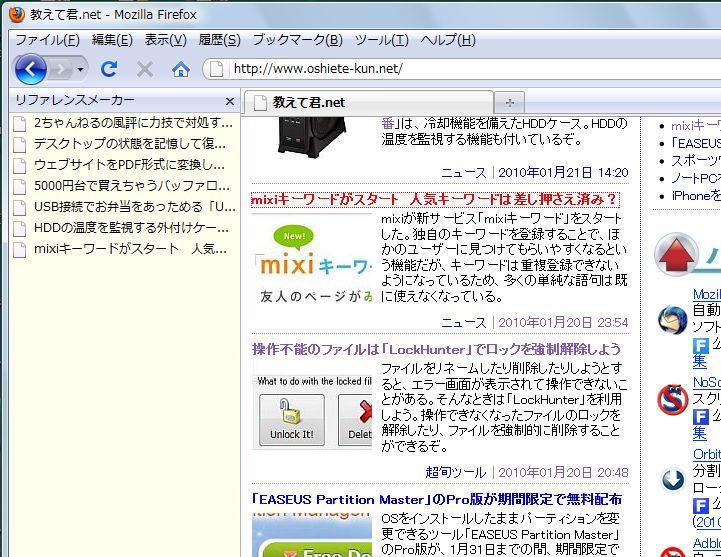Click the NoScript icon in right column
The image size is (721, 557).
click(x=672, y=399)
